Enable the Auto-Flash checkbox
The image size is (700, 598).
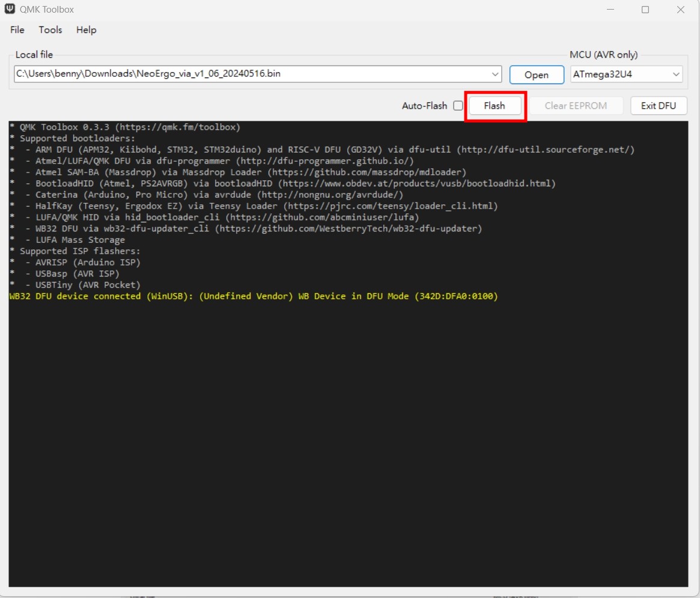458,106
